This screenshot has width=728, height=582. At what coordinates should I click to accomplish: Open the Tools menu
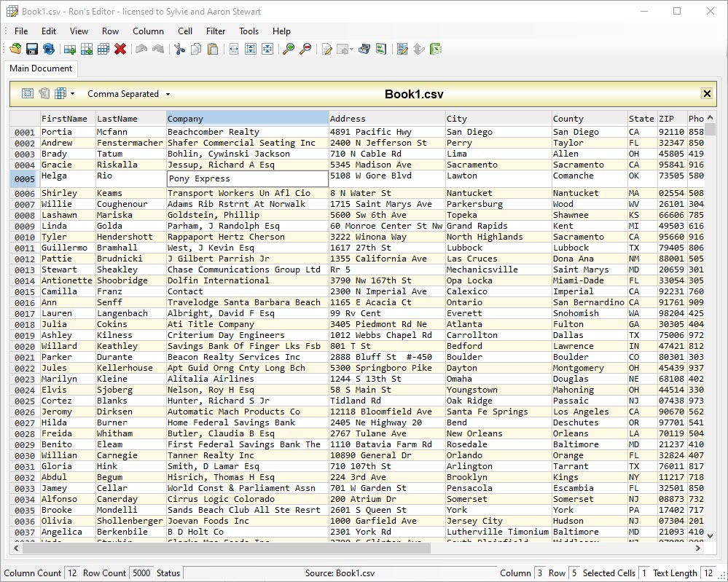click(248, 31)
